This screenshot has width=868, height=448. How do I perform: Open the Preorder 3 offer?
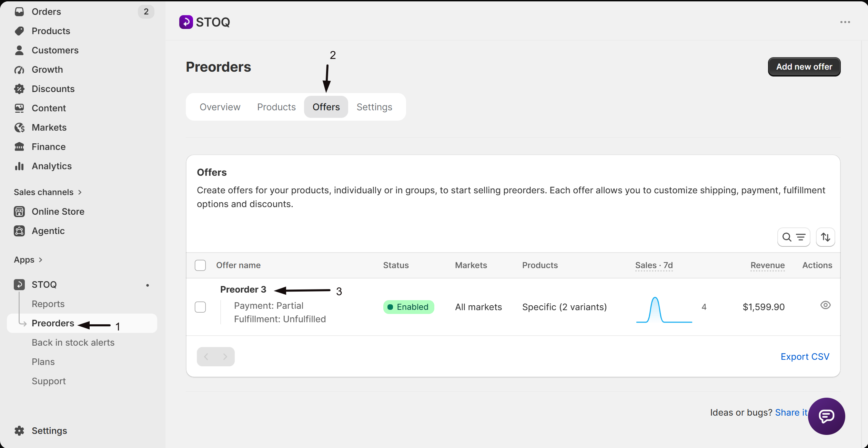tap(243, 289)
